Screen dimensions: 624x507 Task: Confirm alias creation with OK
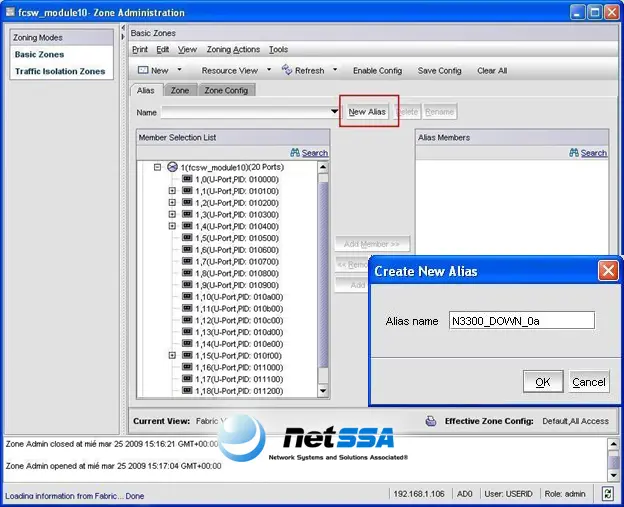click(543, 382)
